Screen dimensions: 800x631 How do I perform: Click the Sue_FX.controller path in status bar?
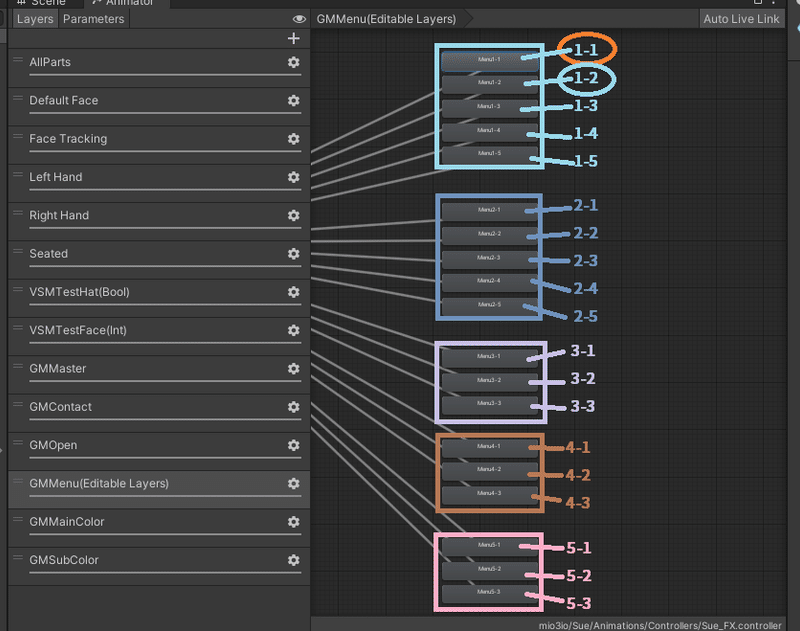[x=660, y=625]
